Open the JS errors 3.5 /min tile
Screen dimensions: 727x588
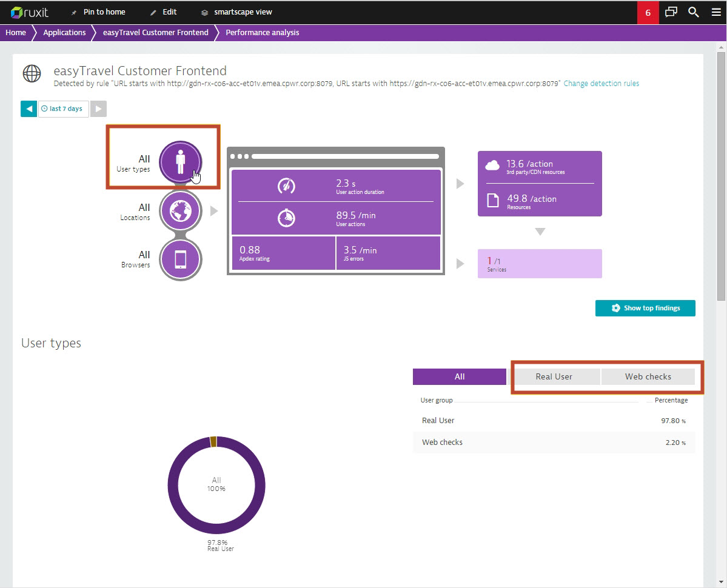click(388, 253)
